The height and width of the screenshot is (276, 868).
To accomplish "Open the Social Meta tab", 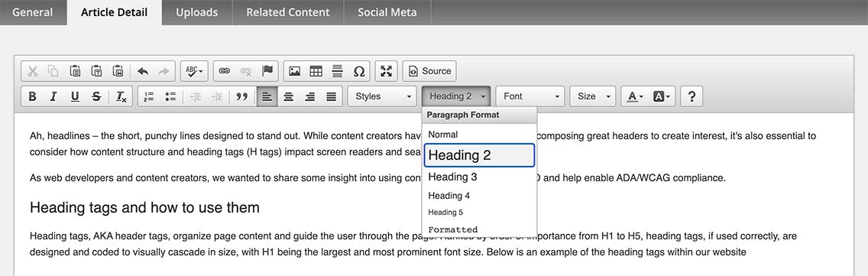I will (387, 12).
